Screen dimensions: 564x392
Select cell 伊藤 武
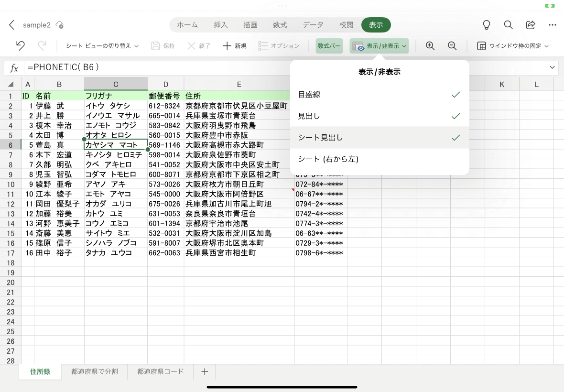point(59,106)
